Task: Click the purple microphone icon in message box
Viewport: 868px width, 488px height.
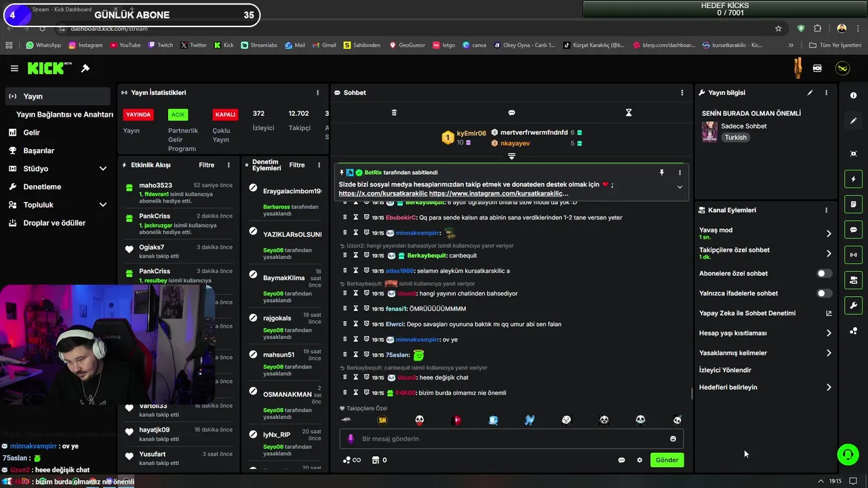Action: 351,439
